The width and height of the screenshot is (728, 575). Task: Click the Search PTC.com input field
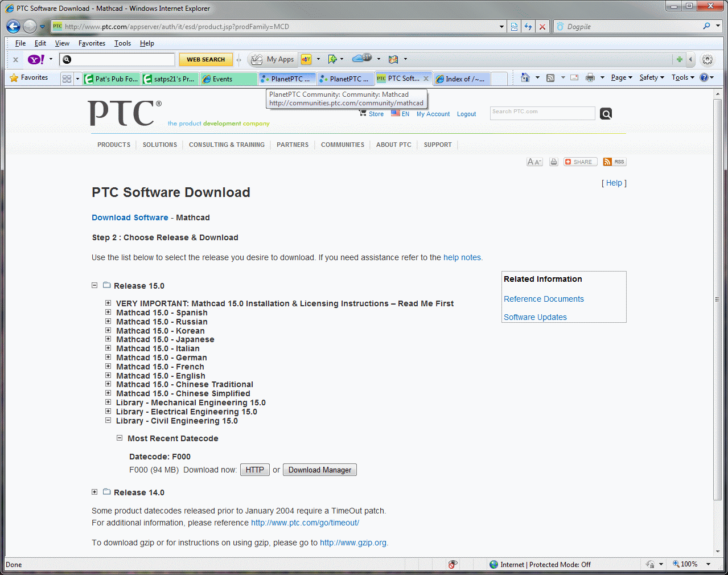click(x=542, y=113)
